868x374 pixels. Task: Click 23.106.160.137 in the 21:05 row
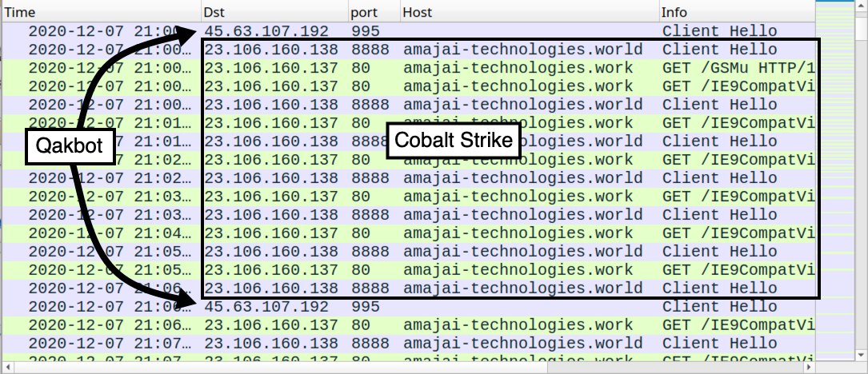point(270,270)
